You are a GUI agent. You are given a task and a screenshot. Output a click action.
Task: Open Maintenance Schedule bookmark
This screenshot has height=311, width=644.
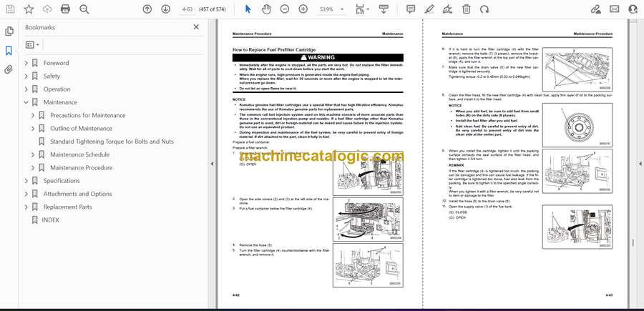point(79,154)
